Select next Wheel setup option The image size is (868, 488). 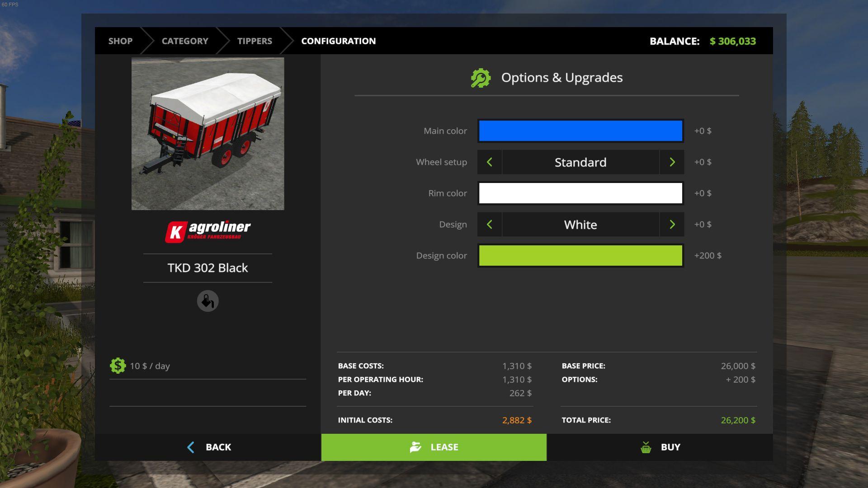click(672, 162)
